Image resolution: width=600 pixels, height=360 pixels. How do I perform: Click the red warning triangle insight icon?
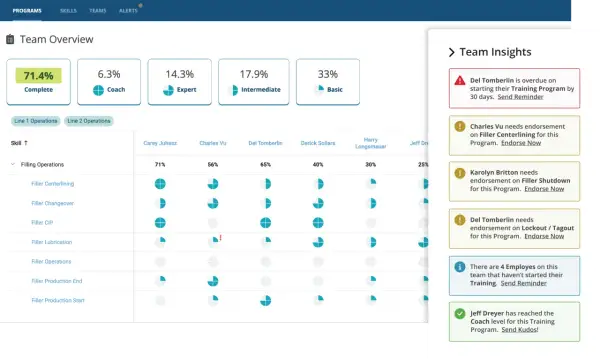click(460, 80)
